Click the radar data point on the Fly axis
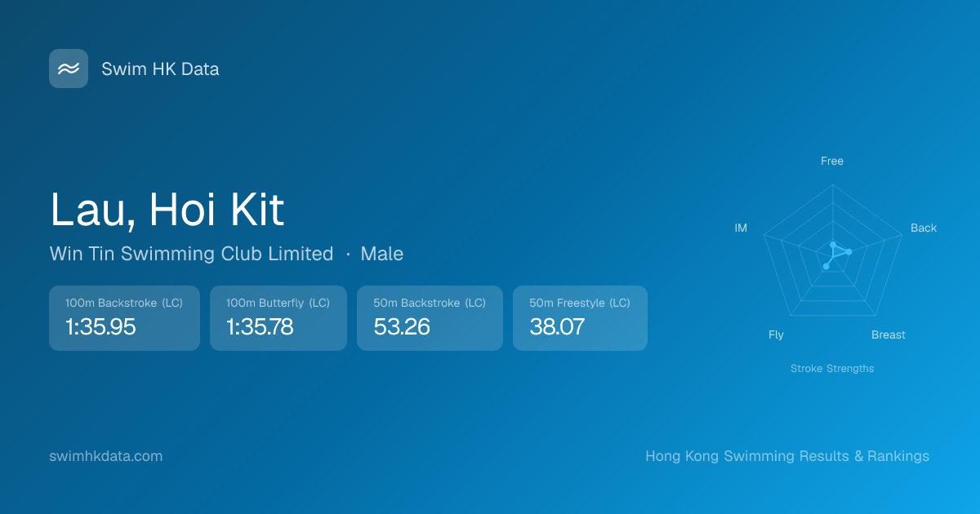980x514 pixels. [x=826, y=266]
